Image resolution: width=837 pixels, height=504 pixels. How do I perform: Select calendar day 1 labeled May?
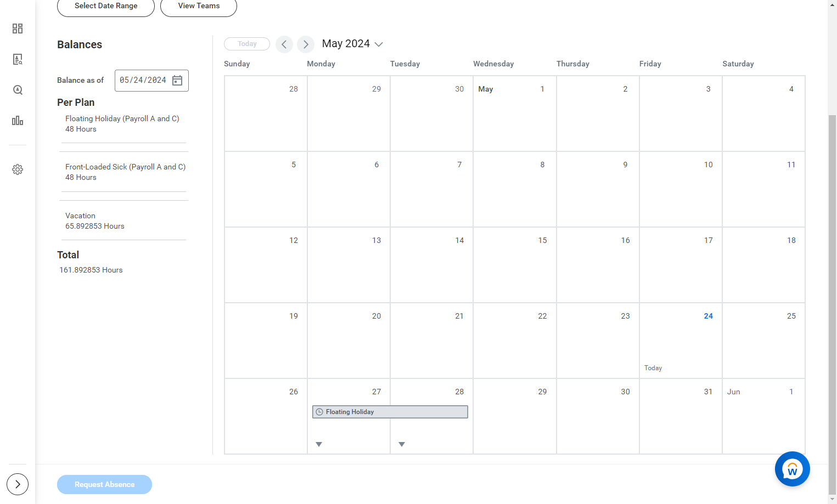tap(514, 114)
